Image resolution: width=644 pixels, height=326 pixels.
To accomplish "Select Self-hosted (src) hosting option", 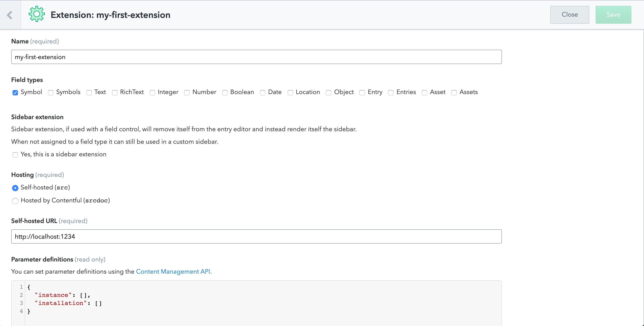I will pos(15,188).
